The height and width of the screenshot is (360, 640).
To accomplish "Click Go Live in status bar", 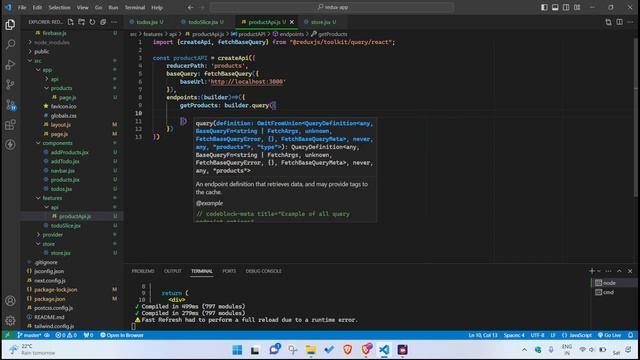I will (x=609, y=335).
